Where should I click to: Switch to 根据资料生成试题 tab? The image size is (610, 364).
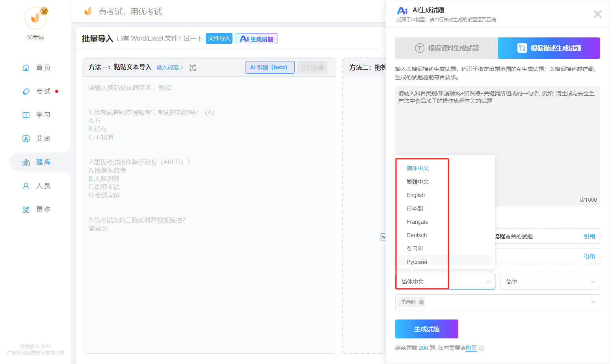point(446,48)
